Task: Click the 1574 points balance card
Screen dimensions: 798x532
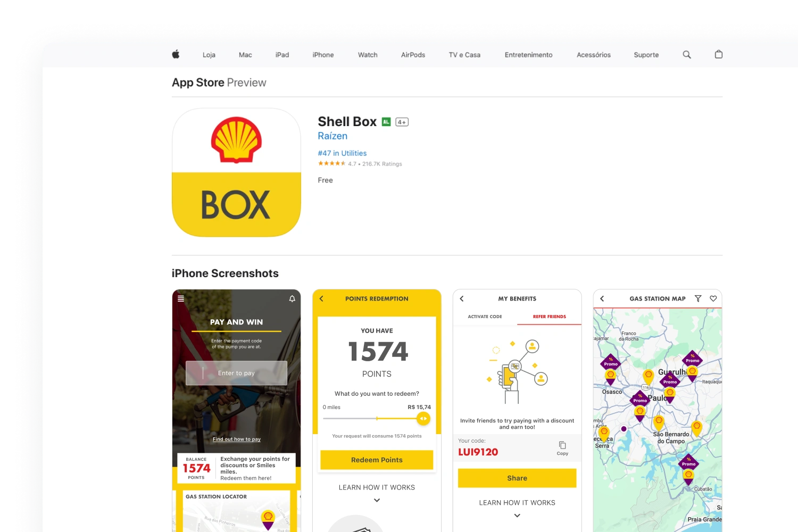Action: click(x=236, y=468)
